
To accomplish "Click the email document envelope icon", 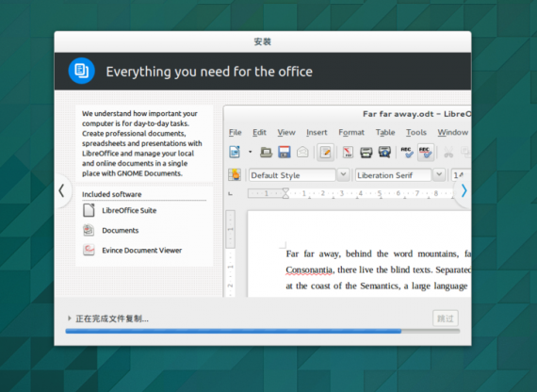I will coord(302,152).
